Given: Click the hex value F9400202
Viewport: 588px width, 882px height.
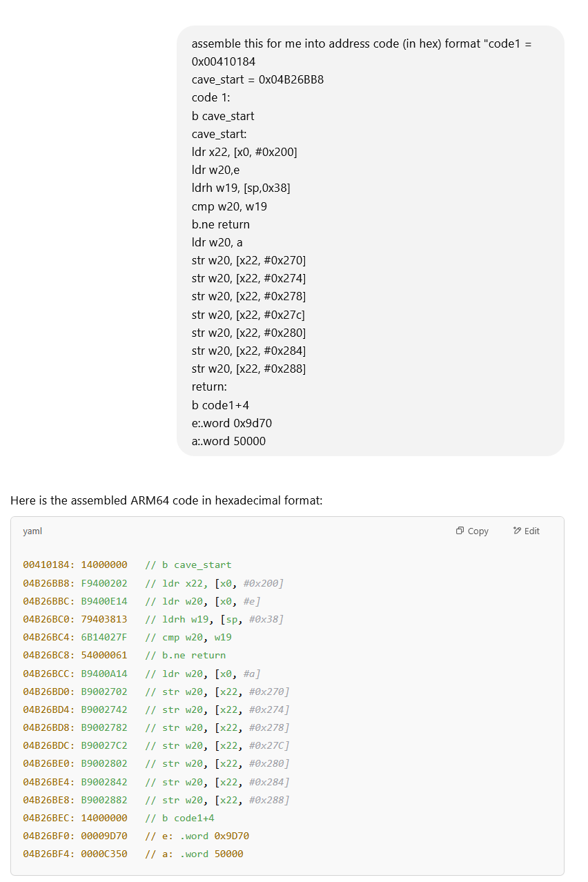Looking at the screenshot, I should pyautogui.click(x=104, y=583).
